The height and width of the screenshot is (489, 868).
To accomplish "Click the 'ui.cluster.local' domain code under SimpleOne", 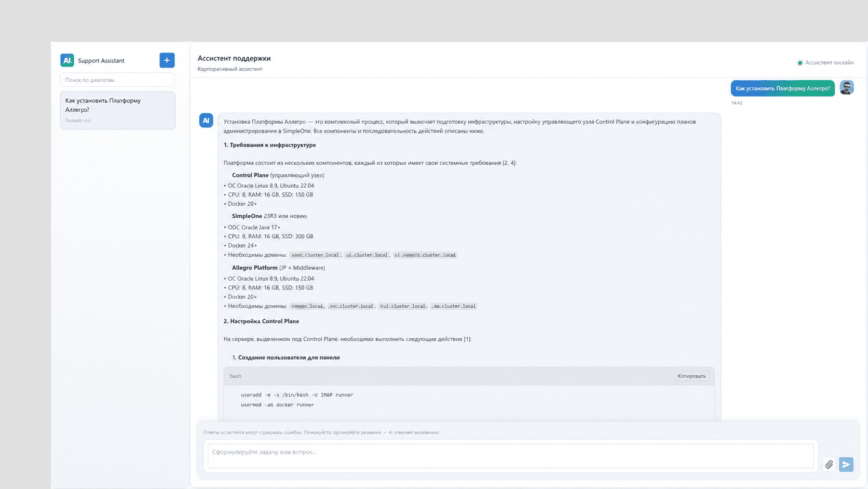I will [367, 255].
